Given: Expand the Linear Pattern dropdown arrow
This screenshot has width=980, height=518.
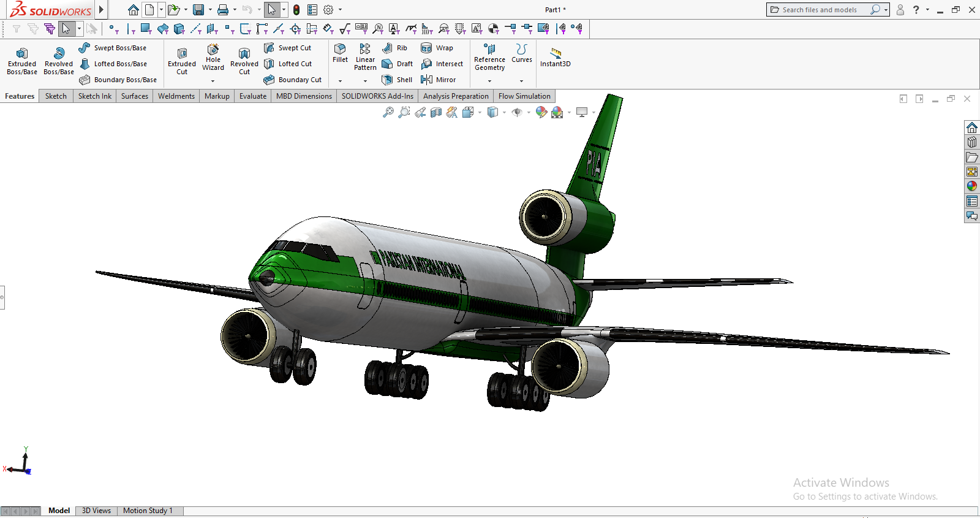Looking at the screenshot, I should (366, 81).
